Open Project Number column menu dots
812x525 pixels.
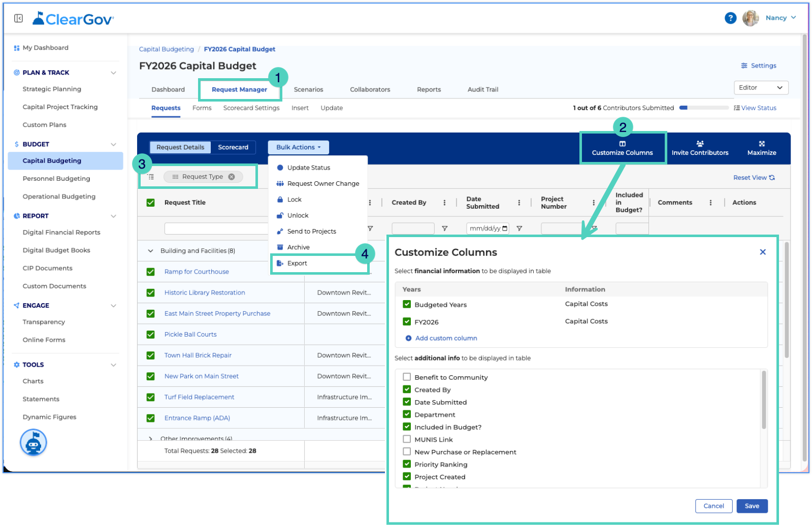pyautogui.click(x=594, y=203)
